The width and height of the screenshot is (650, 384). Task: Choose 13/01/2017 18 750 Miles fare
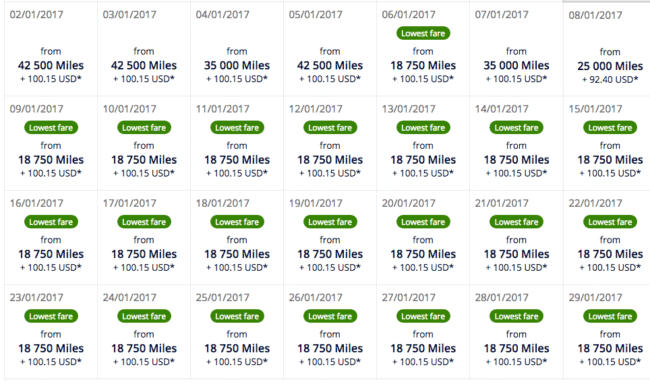pos(423,160)
